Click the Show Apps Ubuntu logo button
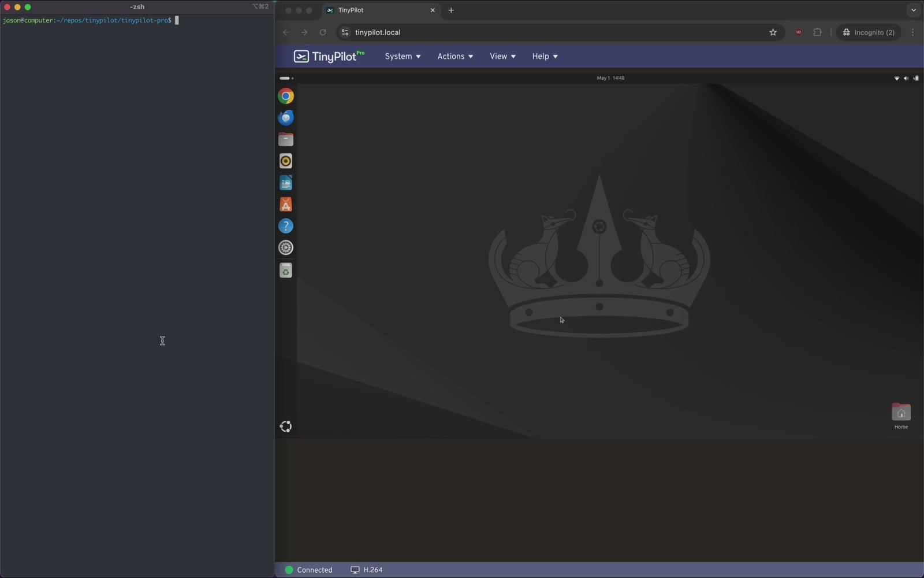 [x=285, y=427]
